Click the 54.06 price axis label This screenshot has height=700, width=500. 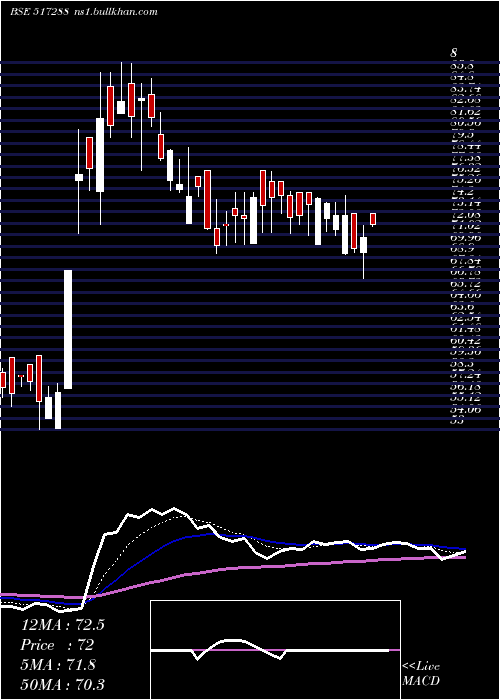[466, 409]
